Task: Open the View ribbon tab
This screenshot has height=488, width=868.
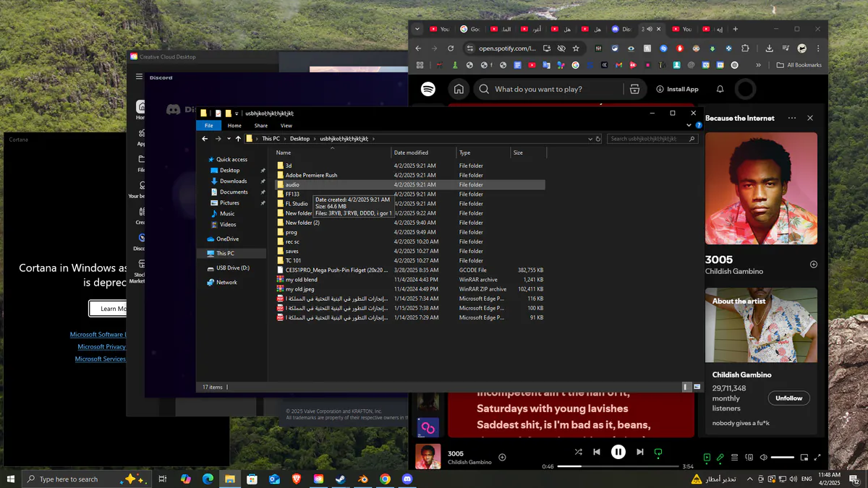Action: [x=286, y=126]
